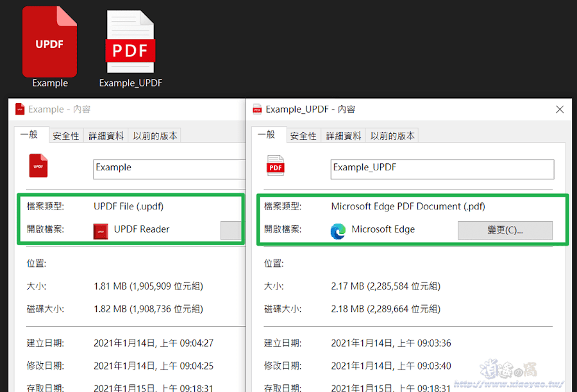
Task: Click the UPDF title bar icon of Example properties window
Action: [x=20, y=110]
